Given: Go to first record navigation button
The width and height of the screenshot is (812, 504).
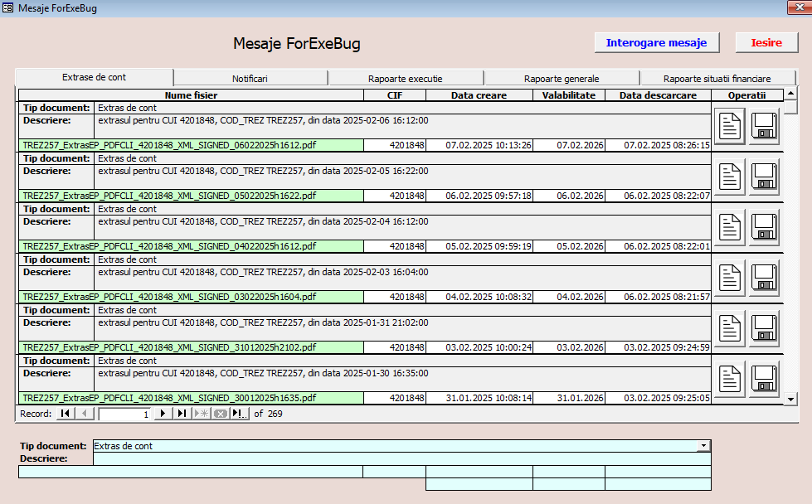Looking at the screenshot, I should [x=65, y=414].
